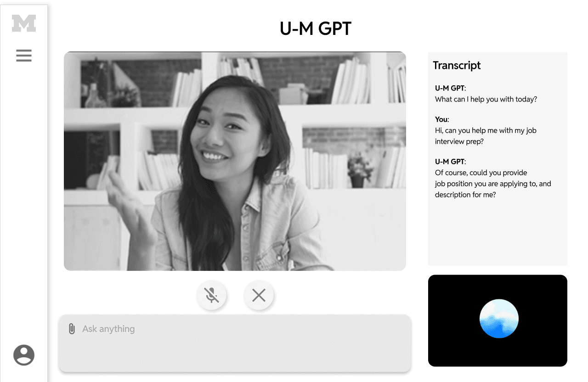Click the last 'U-M GPT:' speaker label
Viewport: 588px width, 382px height.
coord(450,162)
